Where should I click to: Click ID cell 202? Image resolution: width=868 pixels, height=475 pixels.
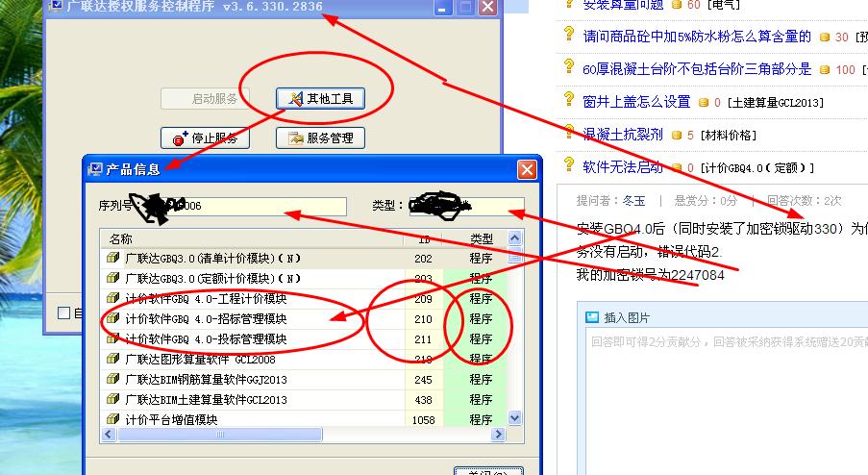pos(423,259)
